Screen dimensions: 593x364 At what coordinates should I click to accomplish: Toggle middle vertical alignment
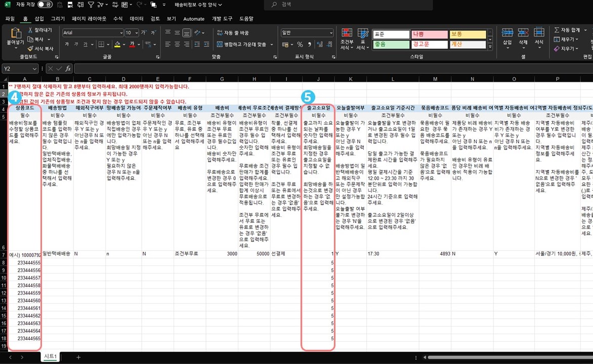pos(177,33)
